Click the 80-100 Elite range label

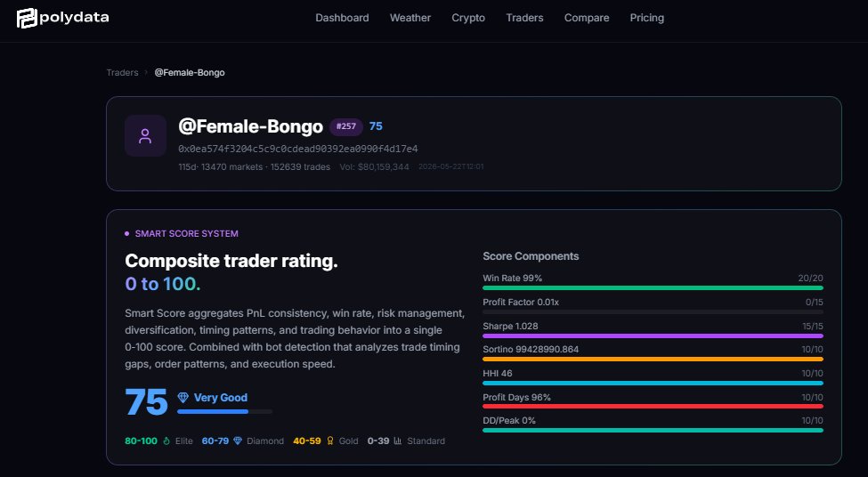coord(141,441)
